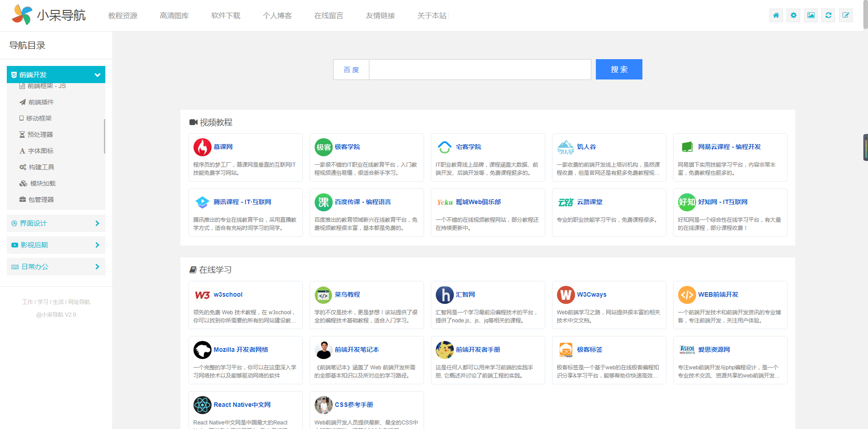Focus the search text input field
Image resolution: width=868 pixels, height=429 pixels.
tap(480, 70)
